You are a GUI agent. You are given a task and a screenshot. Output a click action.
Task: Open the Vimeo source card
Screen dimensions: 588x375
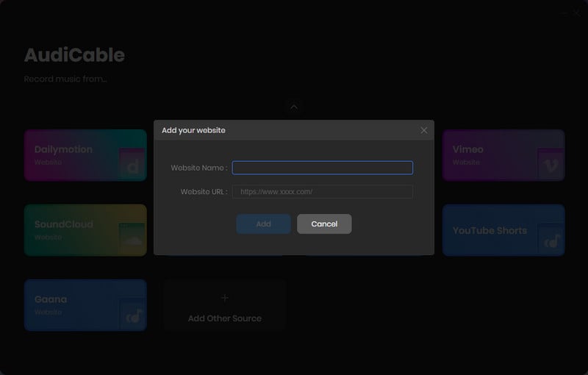point(503,155)
